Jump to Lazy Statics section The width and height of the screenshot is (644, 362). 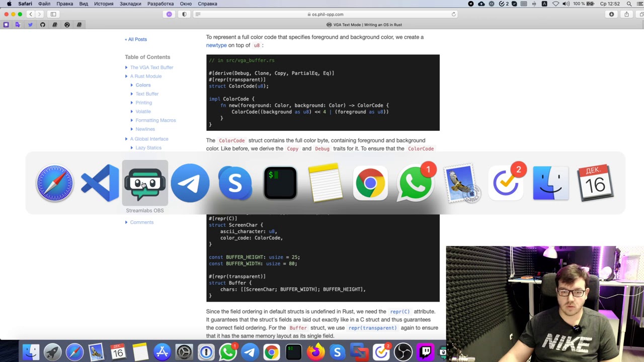[x=148, y=148]
